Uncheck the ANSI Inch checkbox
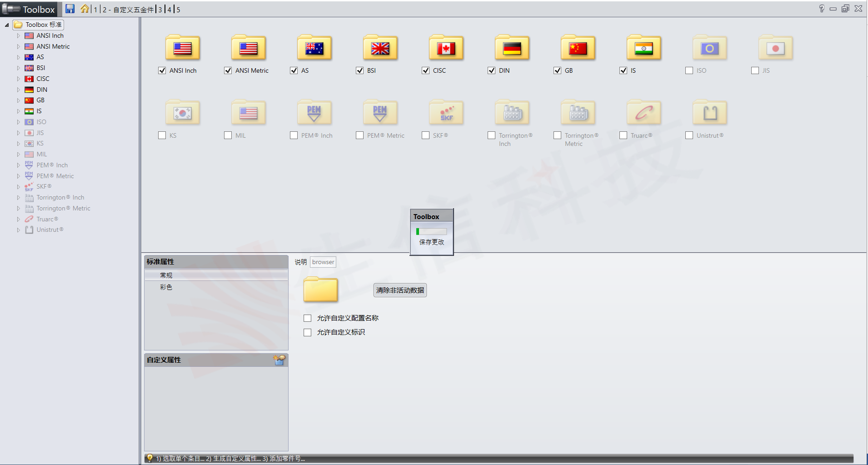Screen dimensions: 868x465 162,70
